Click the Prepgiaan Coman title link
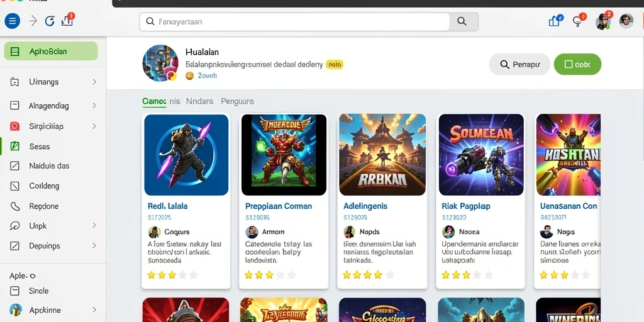The image size is (644, 322). 279,206
